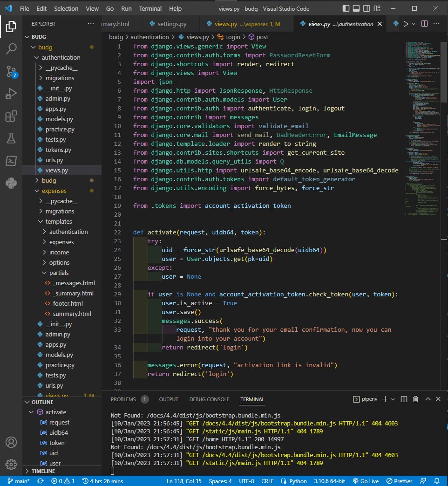Split the editor to the right
This screenshot has height=486, width=448.
(424, 24)
